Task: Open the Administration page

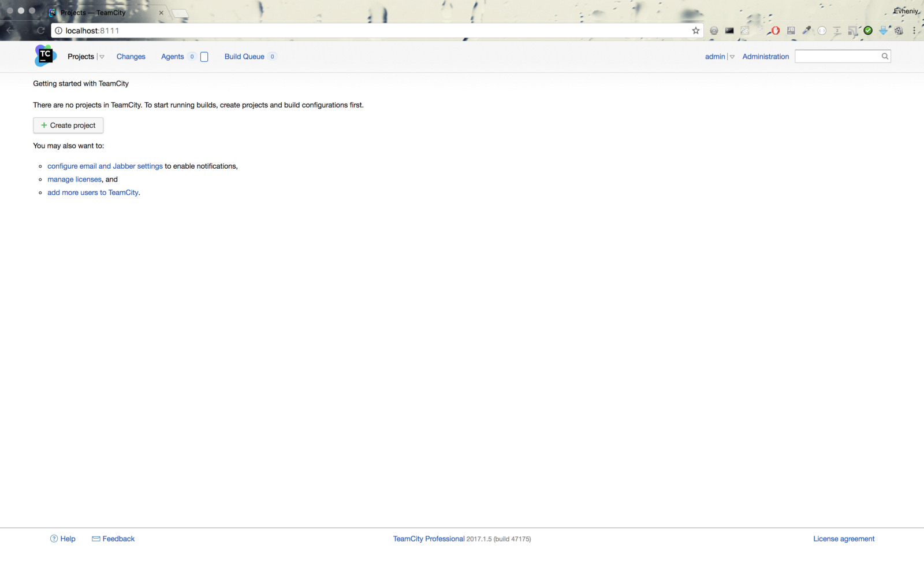Action: (766, 57)
